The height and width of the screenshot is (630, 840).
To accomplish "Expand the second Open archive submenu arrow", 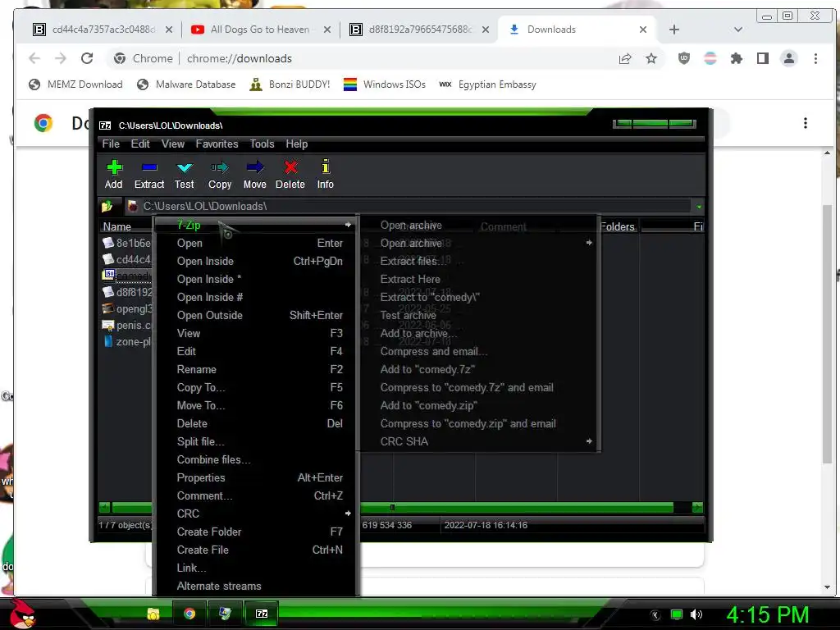I will coord(589,243).
